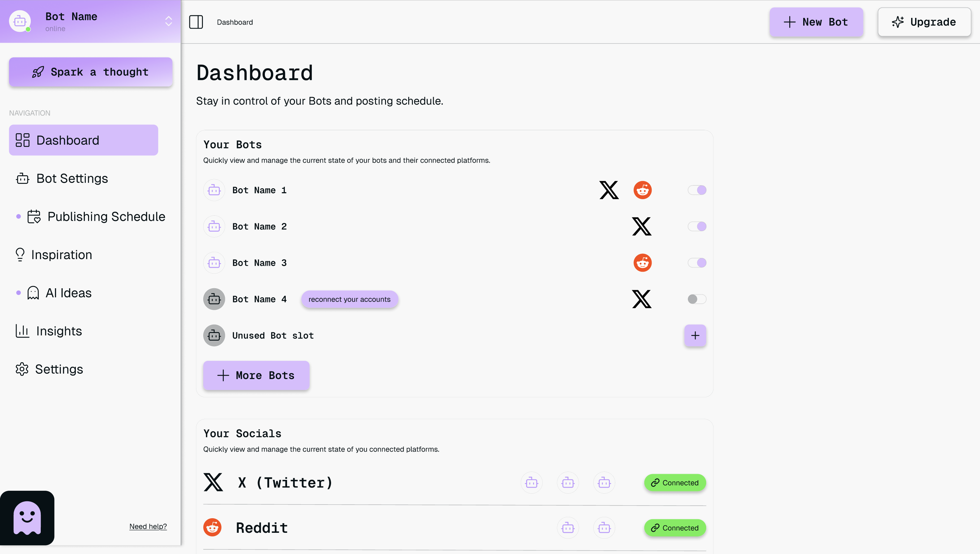Click Reddit icon on Bot Name 3
The height and width of the screenshot is (554, 980).
click(642, 263)
